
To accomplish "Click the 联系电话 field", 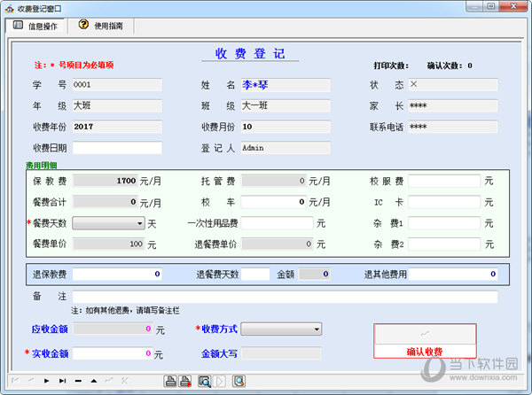I will coord(453,127).
